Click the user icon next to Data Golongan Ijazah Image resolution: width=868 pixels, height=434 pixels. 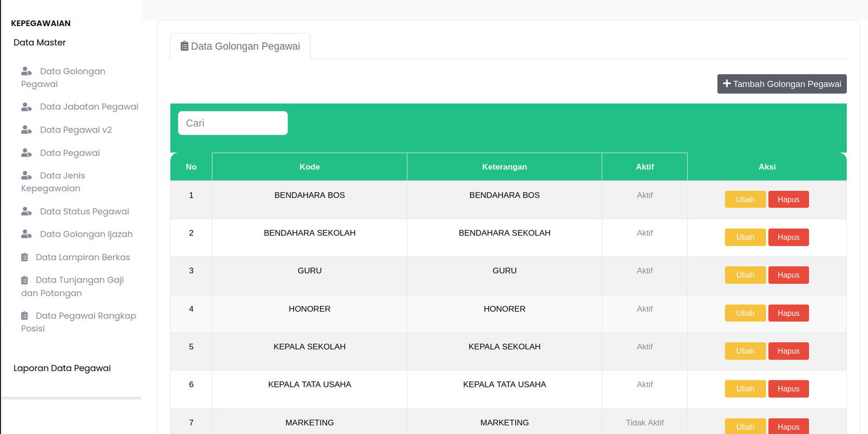click(26, 234)
